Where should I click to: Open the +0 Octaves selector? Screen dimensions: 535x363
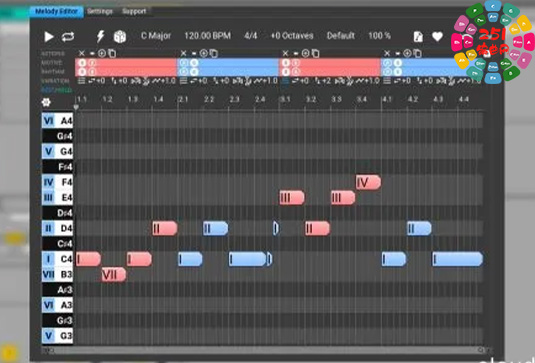292,36
